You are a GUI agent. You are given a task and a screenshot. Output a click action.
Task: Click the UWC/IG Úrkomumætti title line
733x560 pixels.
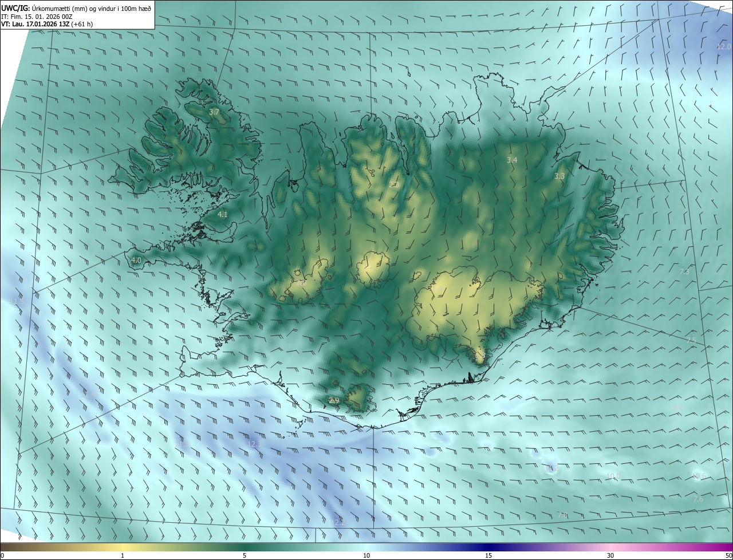click(77, 7)
